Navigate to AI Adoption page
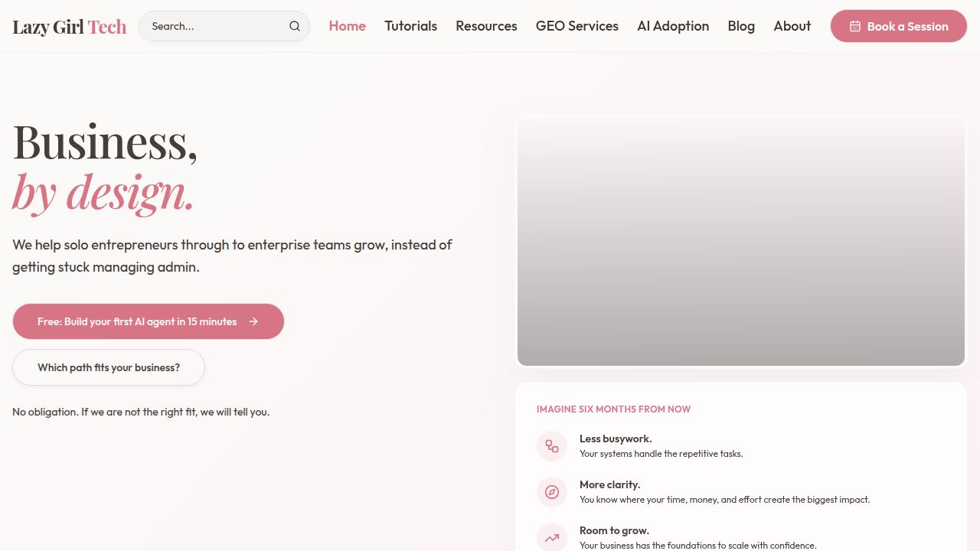Viewport: 980px width, 551px height. pos(673,26)
